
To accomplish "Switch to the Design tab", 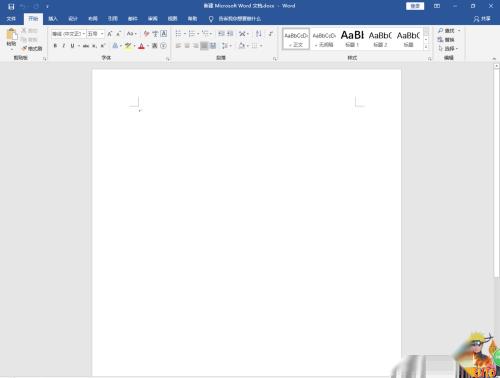I will pos(73,19).
